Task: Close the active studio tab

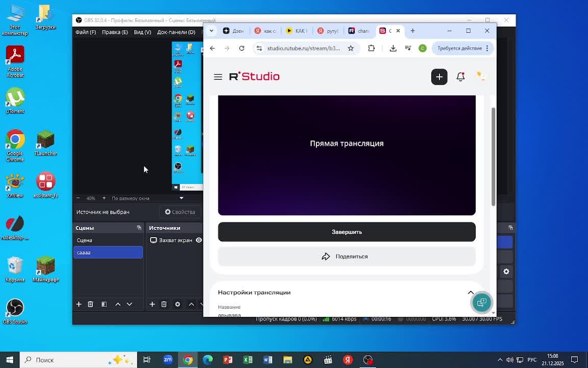Action: tap(398, 31)
